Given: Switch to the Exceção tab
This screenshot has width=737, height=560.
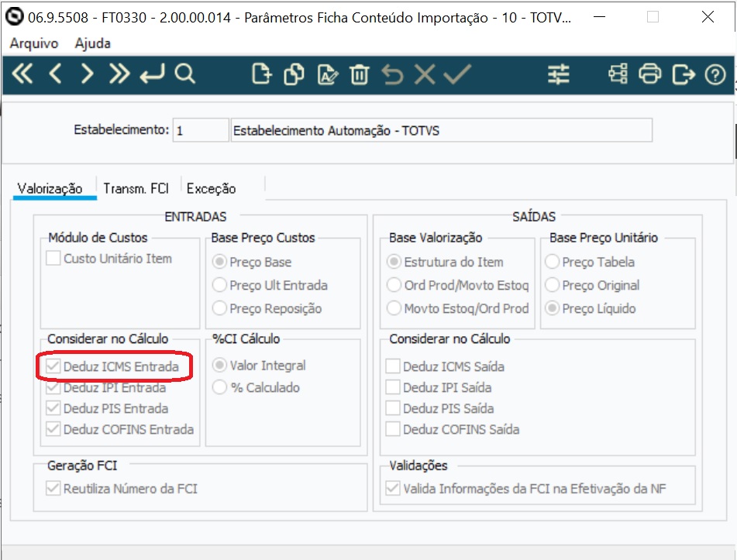Looking at the screenshot, I should 210,188.
